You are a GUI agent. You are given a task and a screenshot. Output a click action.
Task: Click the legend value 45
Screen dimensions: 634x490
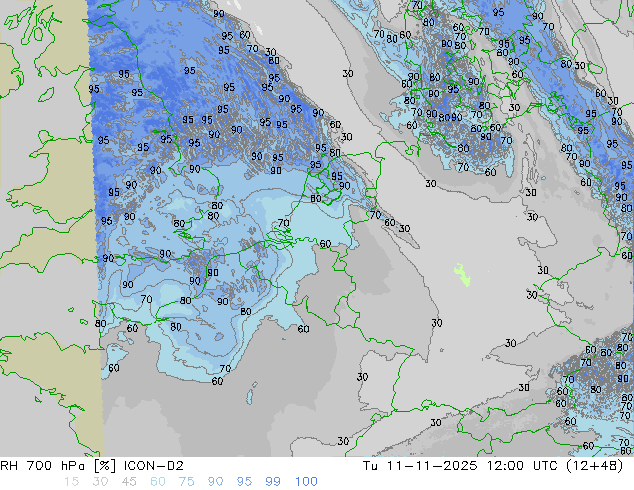(129, 482)
